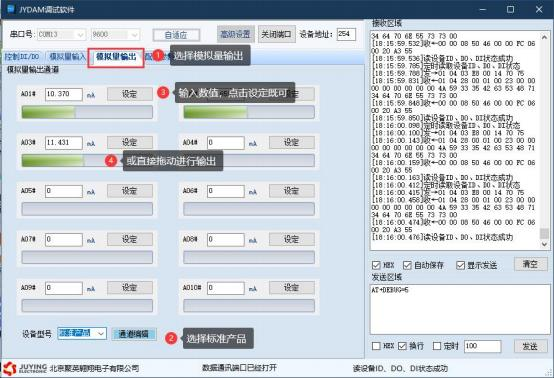Click the AO1 value field showing 10.370

[x=64, y=94]
